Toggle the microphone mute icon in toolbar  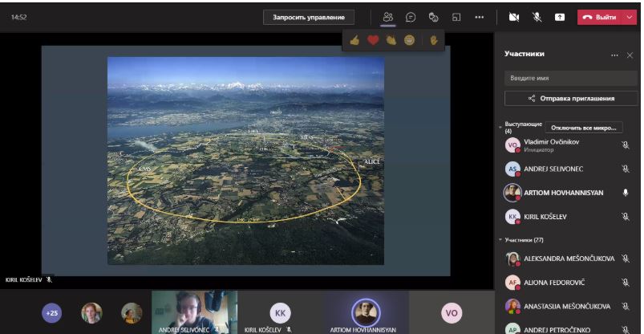point(537,18)
